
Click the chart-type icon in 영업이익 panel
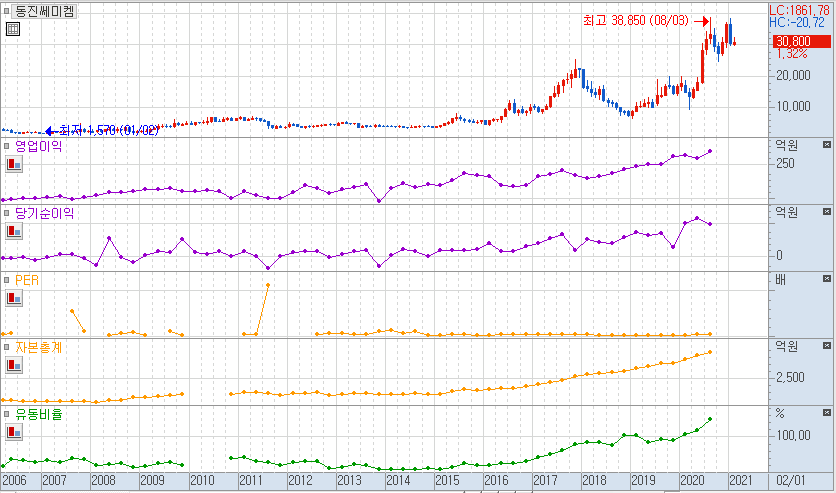[14, 164]
